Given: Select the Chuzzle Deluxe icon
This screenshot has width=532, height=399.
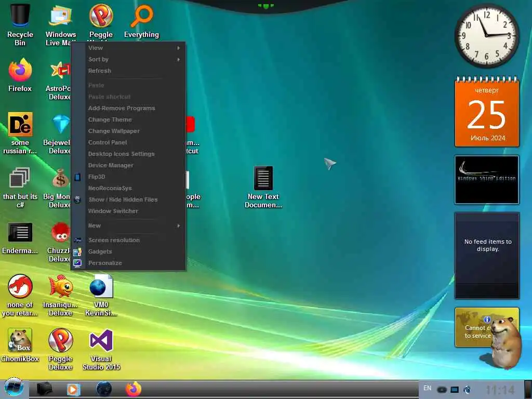Looking at the screenshot, I should coord(60,242).
